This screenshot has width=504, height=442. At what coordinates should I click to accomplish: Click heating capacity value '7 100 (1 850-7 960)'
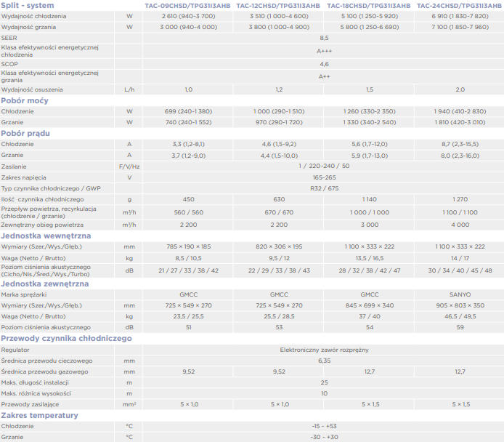click(460, 27)
